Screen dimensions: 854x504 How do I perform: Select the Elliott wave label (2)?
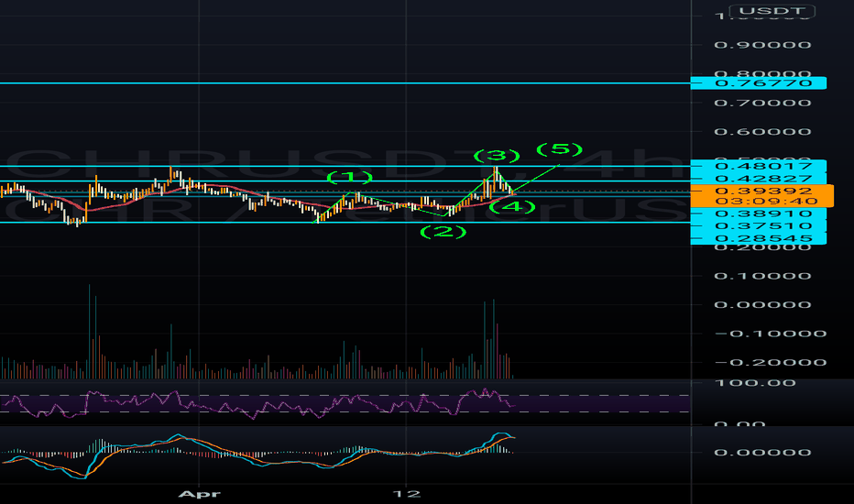click(443, 232)
